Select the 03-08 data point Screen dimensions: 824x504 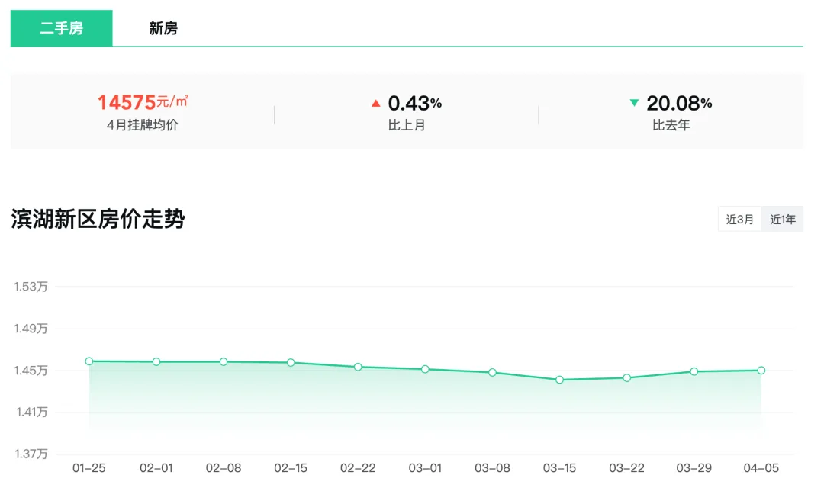492,373
